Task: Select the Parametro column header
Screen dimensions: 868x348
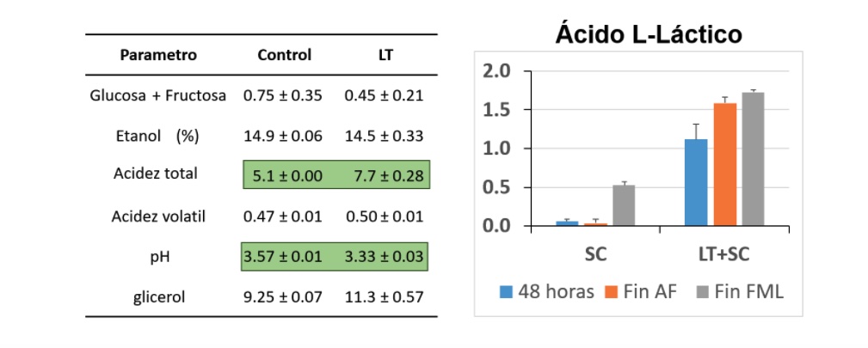Action: click(x=158, y=55)
